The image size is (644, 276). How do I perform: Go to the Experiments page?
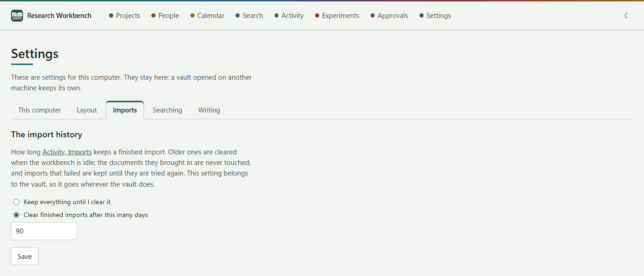337,16
